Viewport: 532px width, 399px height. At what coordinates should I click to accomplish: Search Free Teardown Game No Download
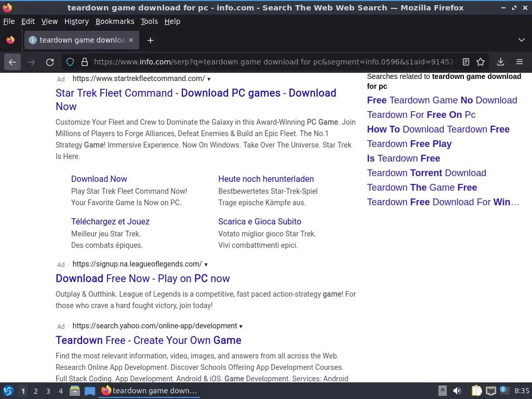coord(442,100)
